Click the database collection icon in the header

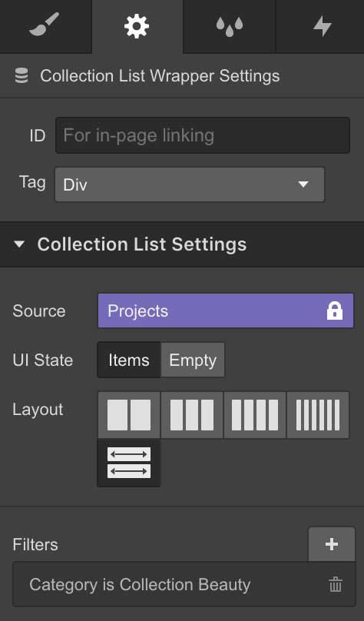pyautogui.click(x=22, y=75)
